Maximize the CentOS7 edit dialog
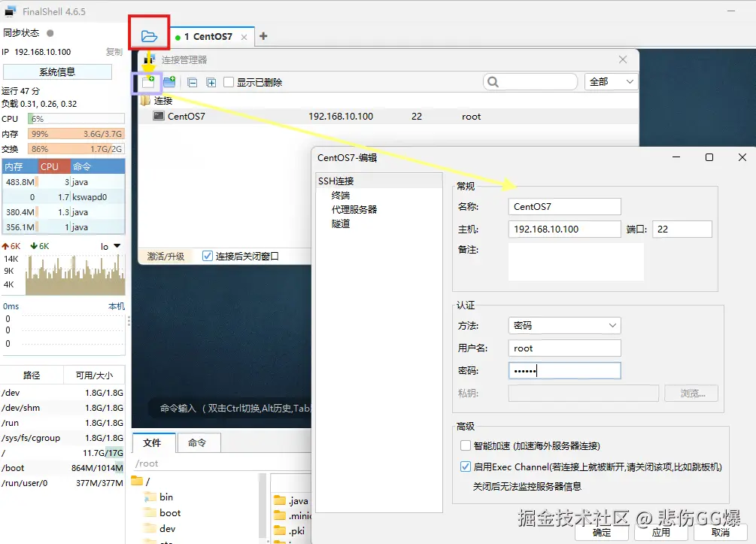 point(709,157)
